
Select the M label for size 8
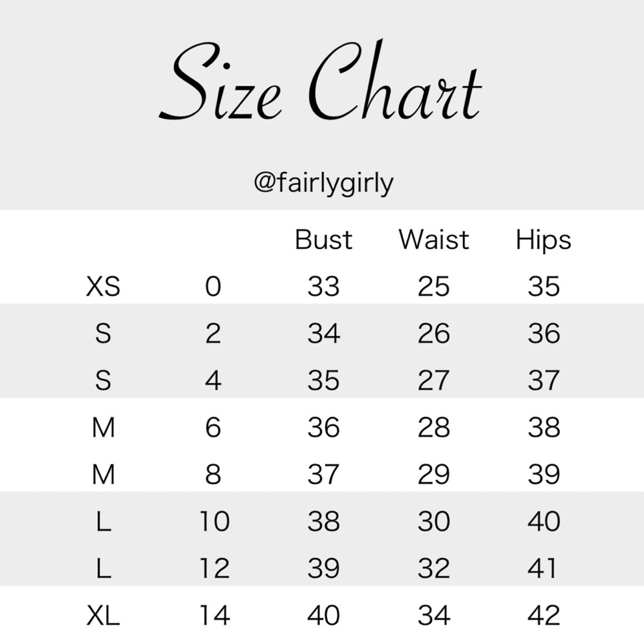(x=103, y=475)
